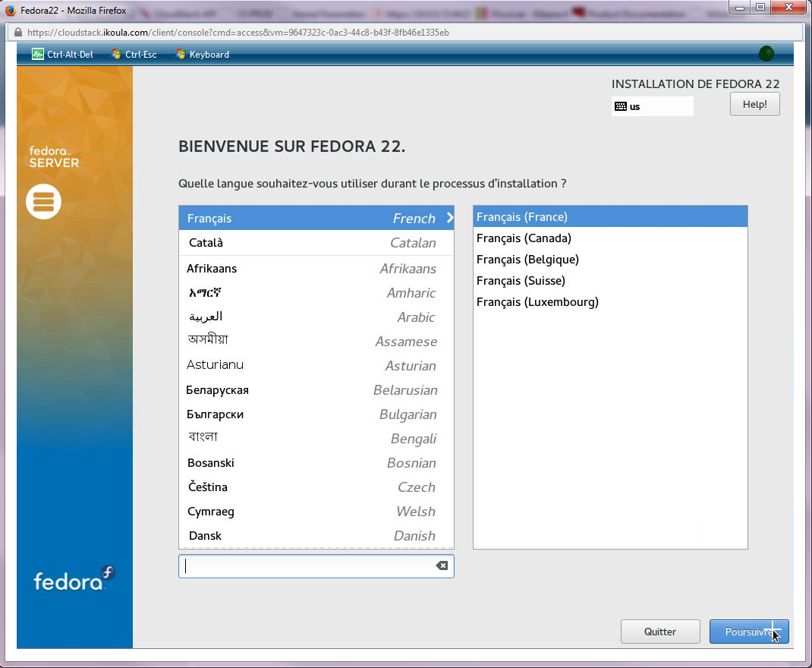
Task: Expand French variants via the chevron arrow
Action: click(x=448, y=218)
